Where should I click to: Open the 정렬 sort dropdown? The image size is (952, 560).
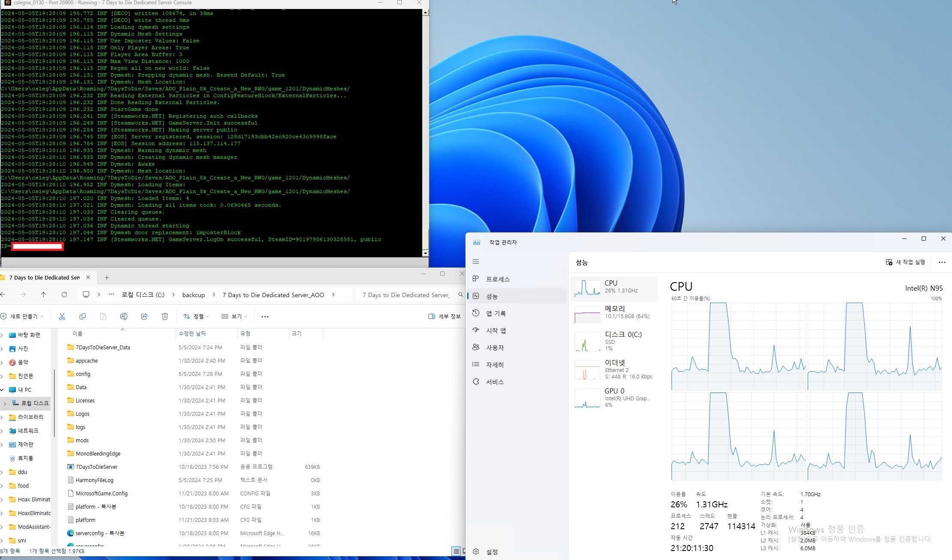(x=196, y=316)
